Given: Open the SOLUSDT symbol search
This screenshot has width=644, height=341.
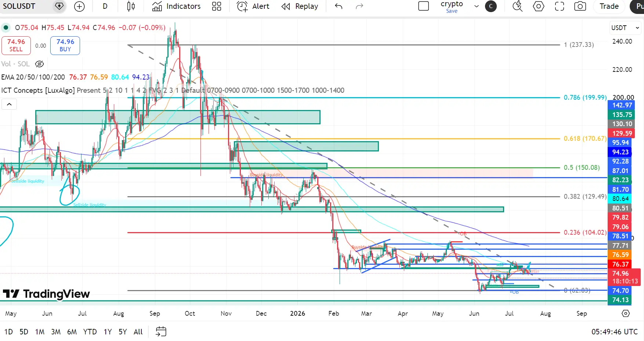Looking at the screenshot, I should click(x=19, y=6).
